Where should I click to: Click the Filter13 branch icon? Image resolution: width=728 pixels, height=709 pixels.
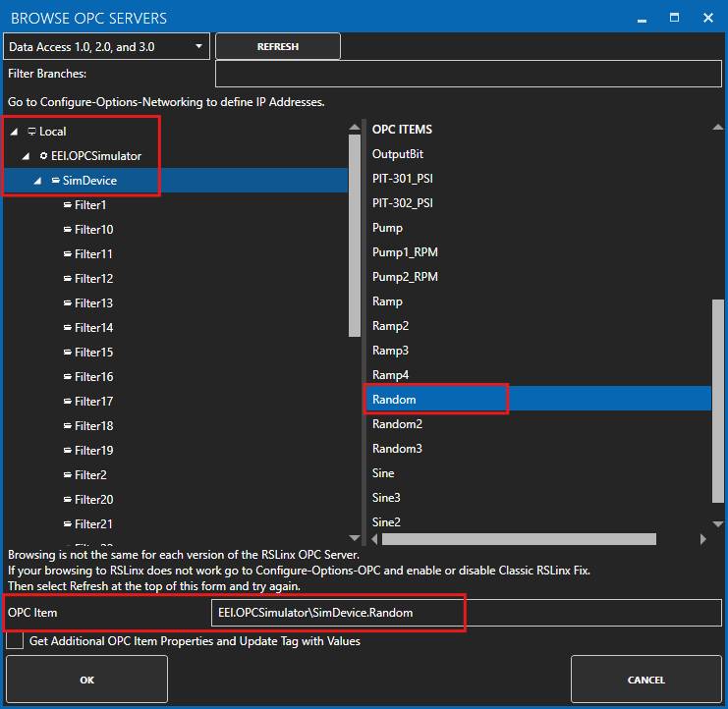68,303
